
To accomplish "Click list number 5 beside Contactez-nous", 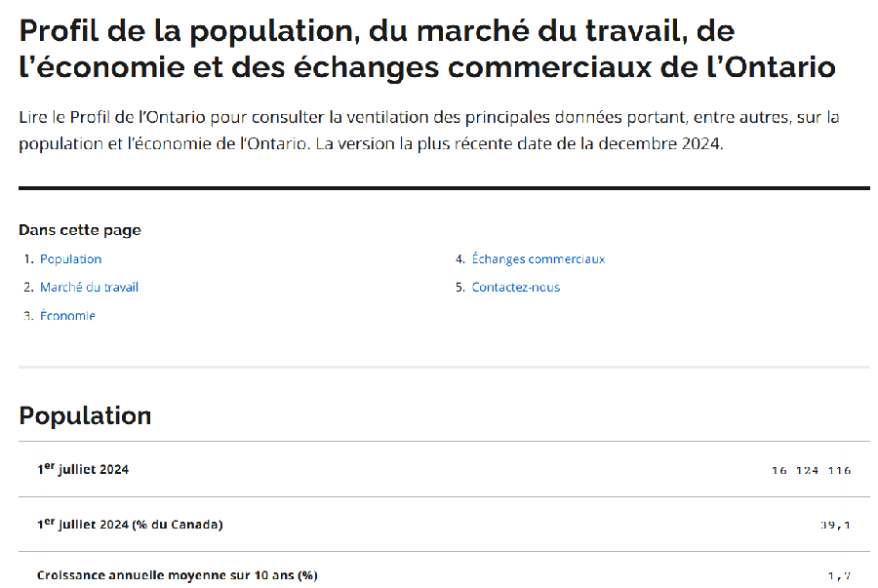I will pyautogui.click(x=459, y=288).
